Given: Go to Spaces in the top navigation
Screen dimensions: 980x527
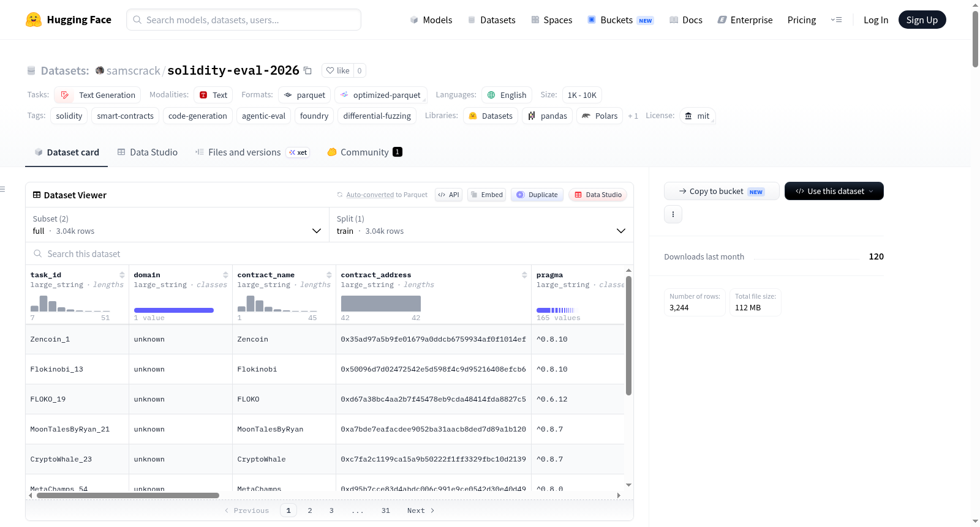Looking at the screenshot, I should (551, 20).
